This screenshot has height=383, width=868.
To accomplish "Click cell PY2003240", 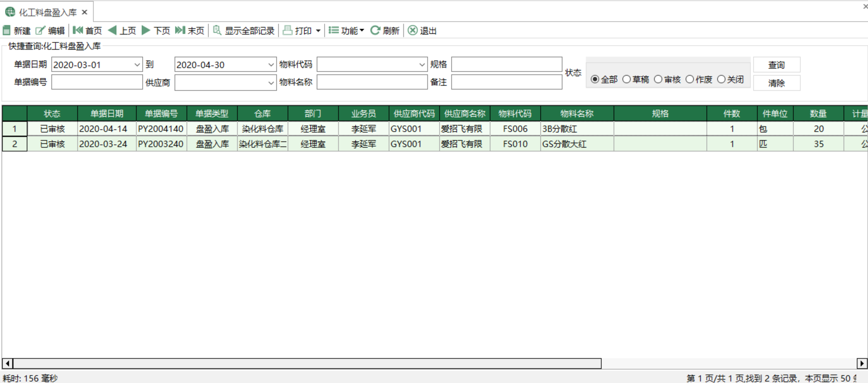I will coord(161,144).
